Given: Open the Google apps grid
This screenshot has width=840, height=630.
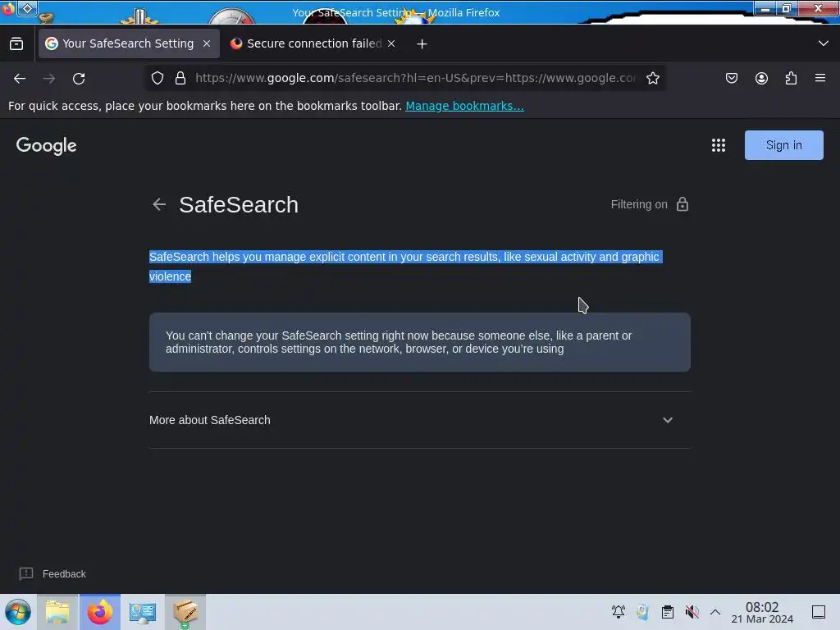Looking at the screenshot, I should 719,145.
